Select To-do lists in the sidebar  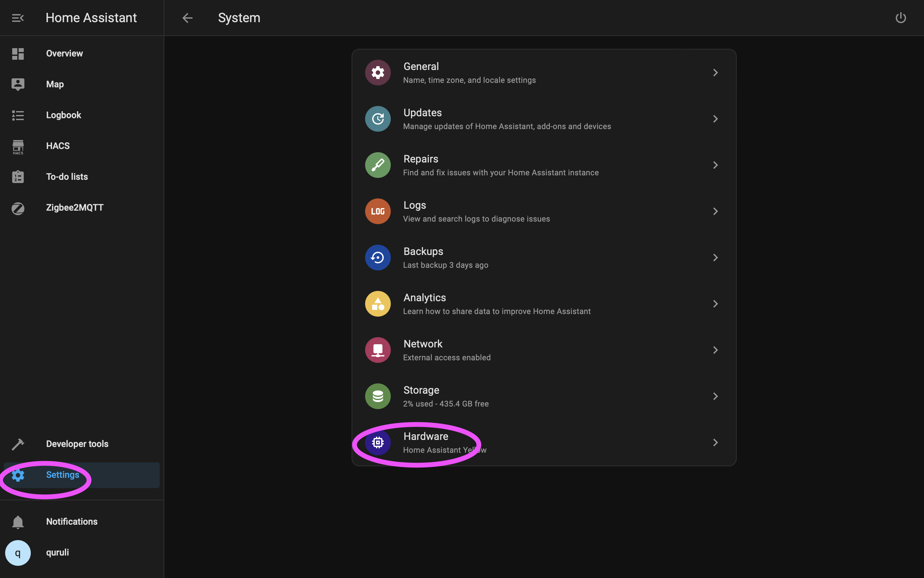pyautogui.click(x=67, y=177)
